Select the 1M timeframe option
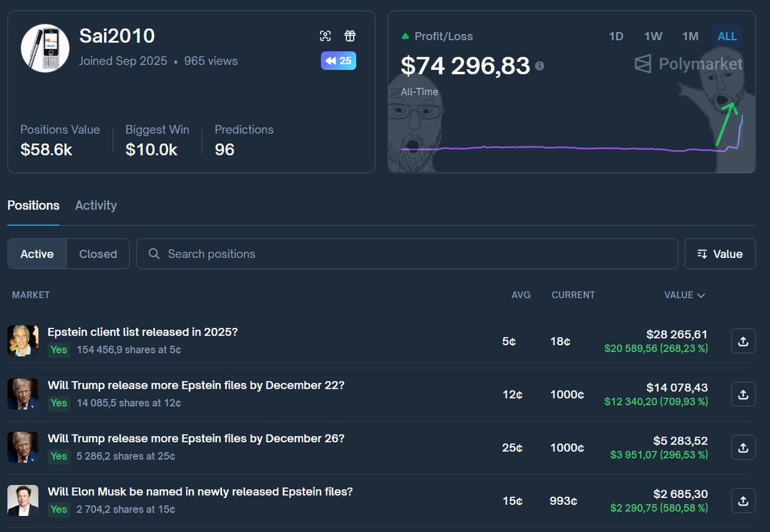Screen dimensions: 770x532 (x=690, y=36)
